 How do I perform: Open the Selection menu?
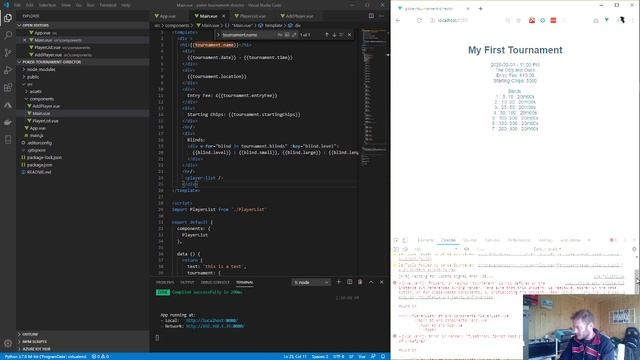(47, 5)
